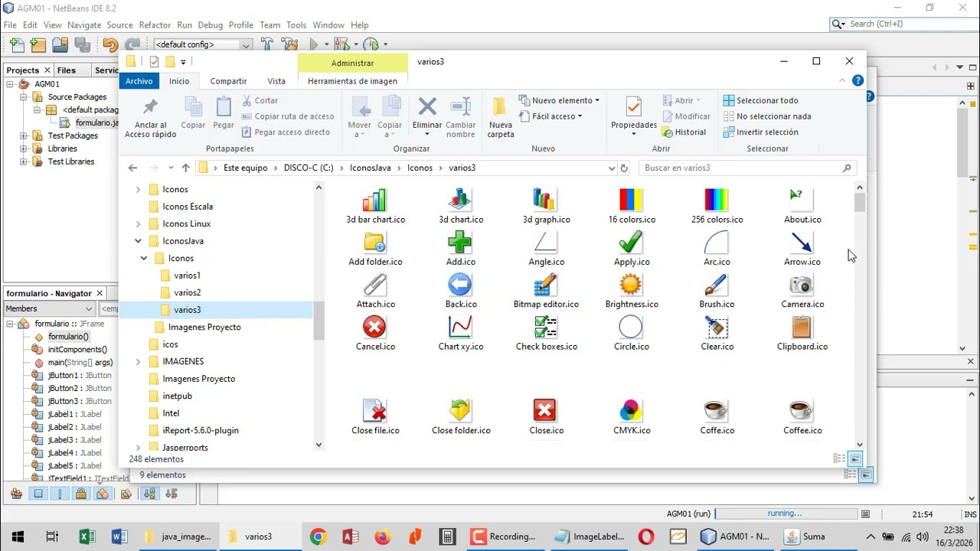Open Excel from the taskbar
The width and height of the screenshot is (980, 551).
[87, 536]
